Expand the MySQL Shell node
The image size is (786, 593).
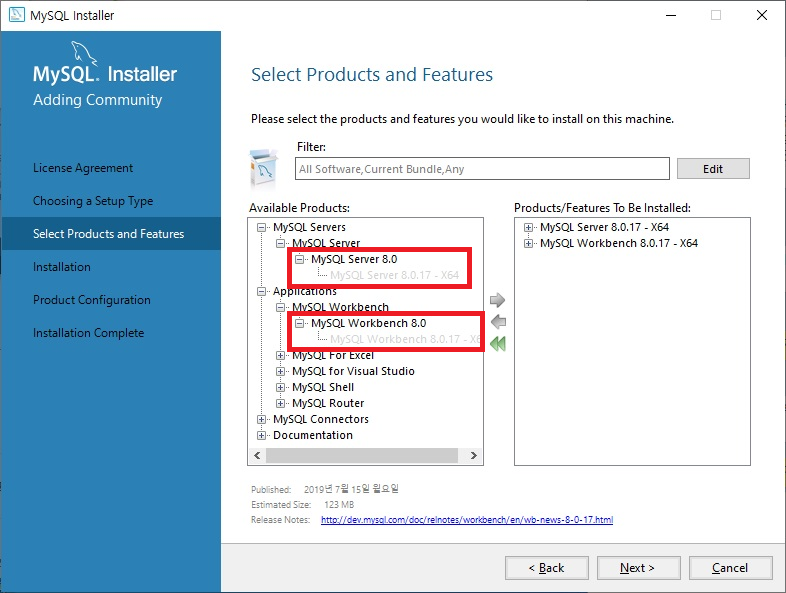click(x=280, y=387)
